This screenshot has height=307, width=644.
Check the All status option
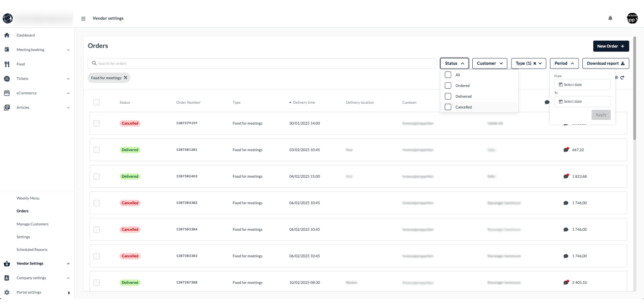pyautogui.click(x=448, y=74)
